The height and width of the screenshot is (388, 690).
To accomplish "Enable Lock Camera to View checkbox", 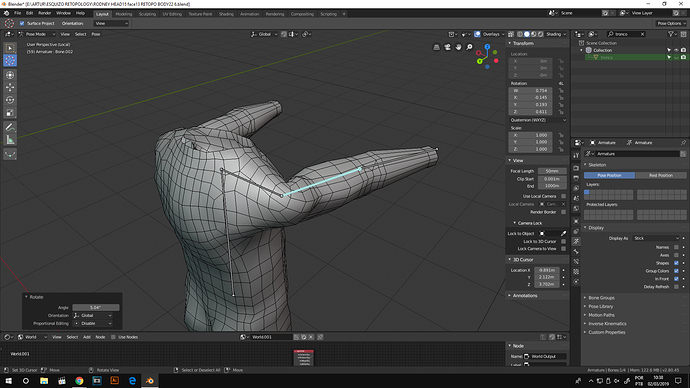I will (563, 249).
